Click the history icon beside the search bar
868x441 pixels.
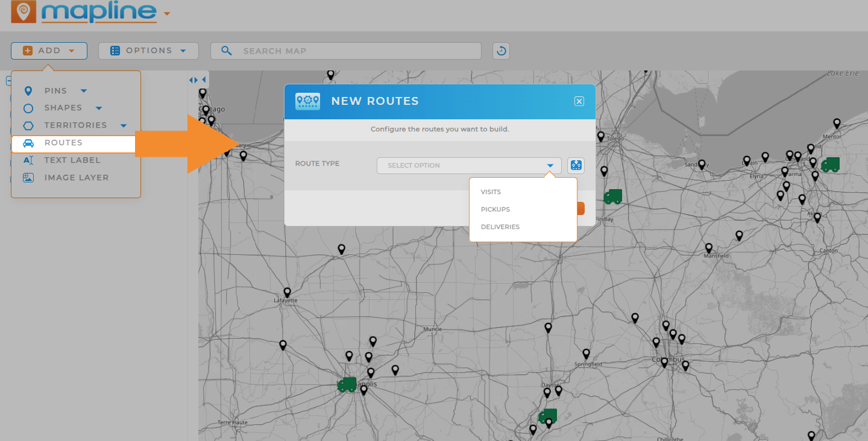(x=501, y=51)
